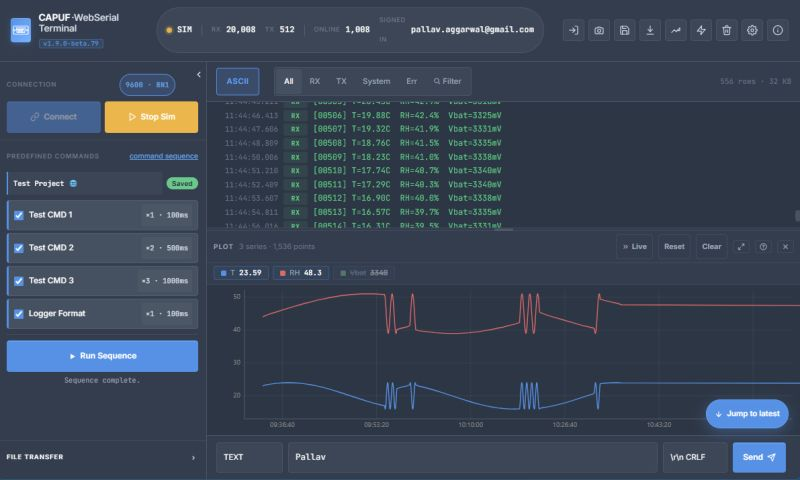The height and width of the screenshot is (480, 800).
Task: Select the TX log filter tab
Action: (x=341, y=82)
